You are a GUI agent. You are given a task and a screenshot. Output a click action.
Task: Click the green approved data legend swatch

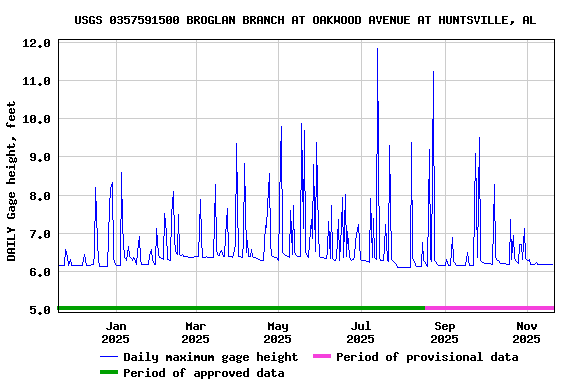pyautogui.click(x=109, y=372)
